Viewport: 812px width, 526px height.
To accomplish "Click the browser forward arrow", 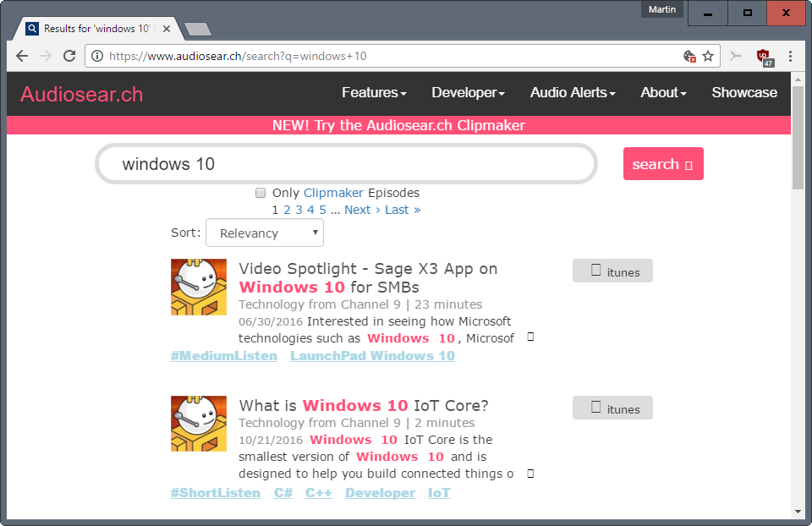I will 46,56.
